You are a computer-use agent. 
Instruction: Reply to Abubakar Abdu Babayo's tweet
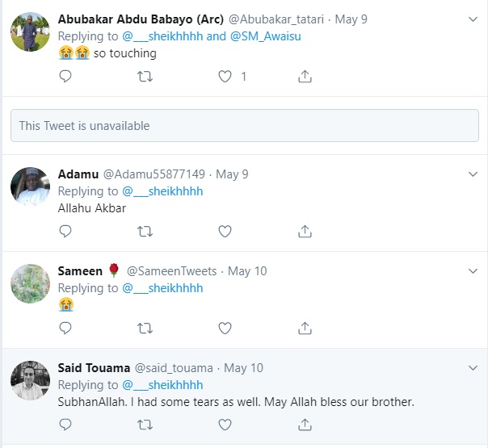(66, 77)
